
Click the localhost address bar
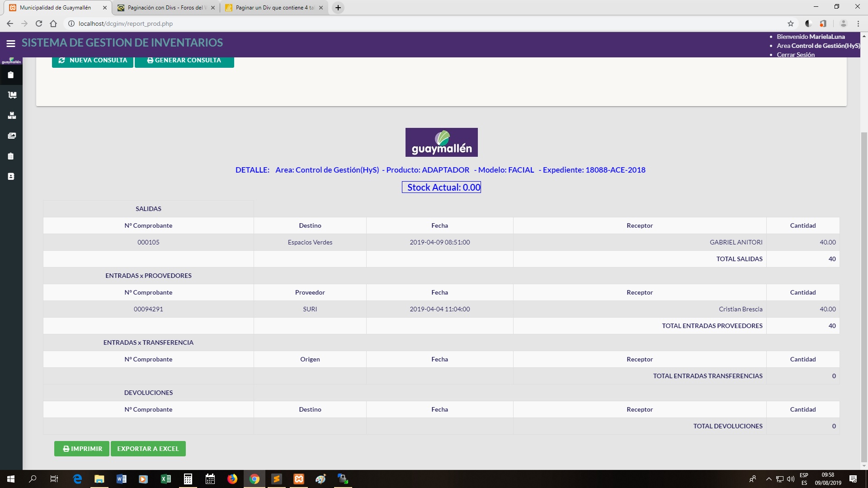425,23
